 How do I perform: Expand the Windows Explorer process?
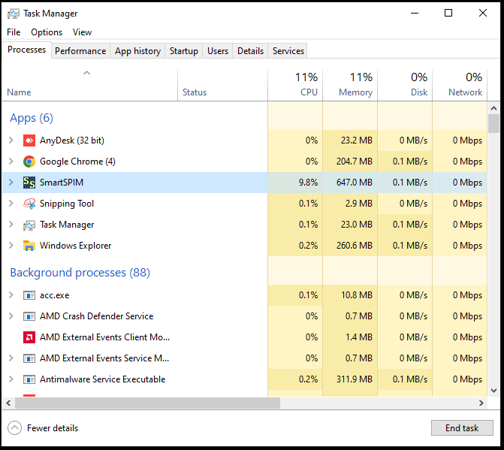click(11, 245)
